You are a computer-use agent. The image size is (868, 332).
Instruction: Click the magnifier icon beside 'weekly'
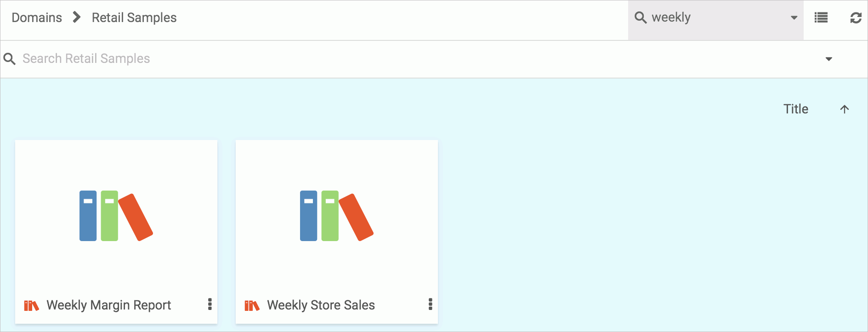[641, 17]
